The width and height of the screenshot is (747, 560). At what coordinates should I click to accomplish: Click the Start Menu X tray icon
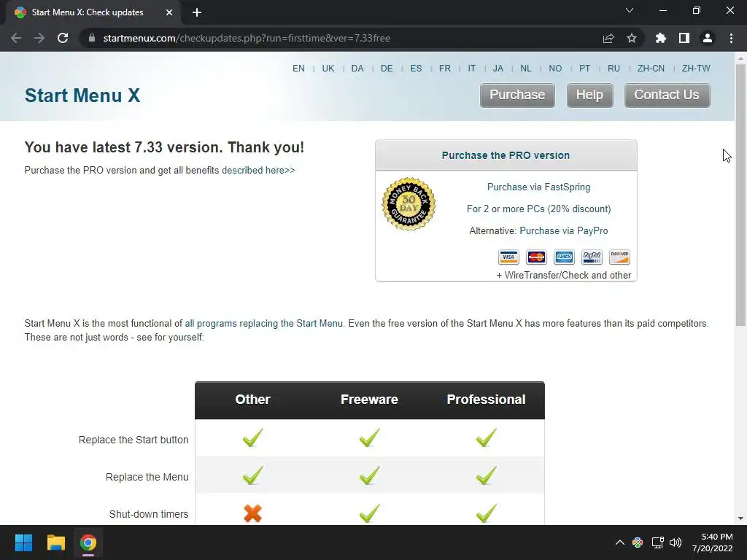[638, 542]
